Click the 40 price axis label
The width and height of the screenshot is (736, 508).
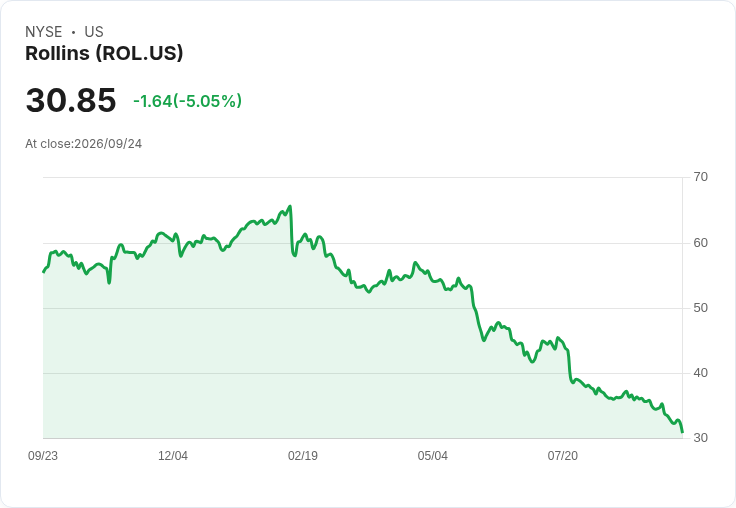[700, 373]
